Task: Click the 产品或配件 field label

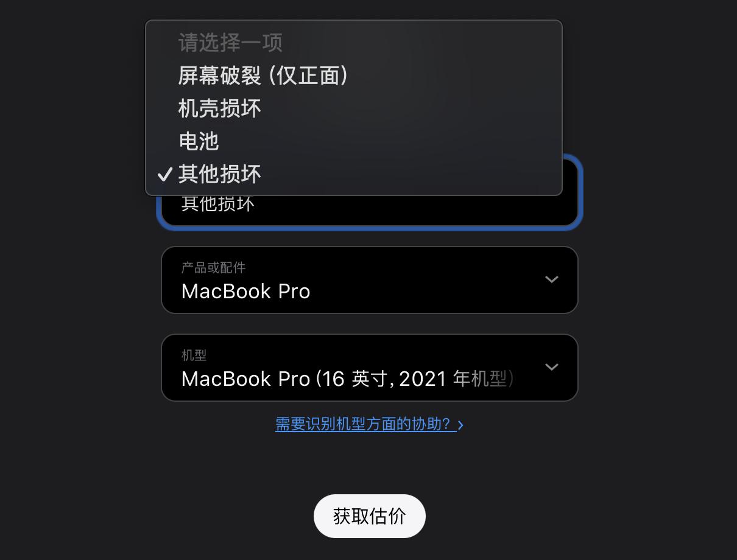Action: [x=214, y=268]
